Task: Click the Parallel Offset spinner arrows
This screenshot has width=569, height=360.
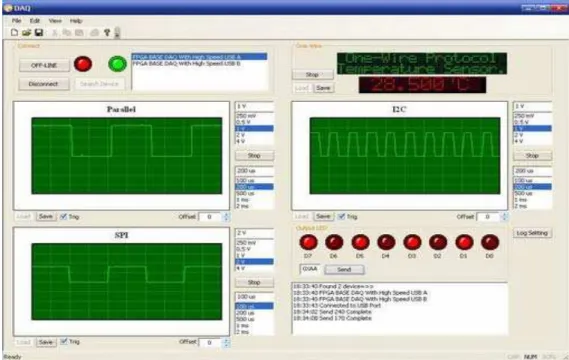Action: point(226,217)
